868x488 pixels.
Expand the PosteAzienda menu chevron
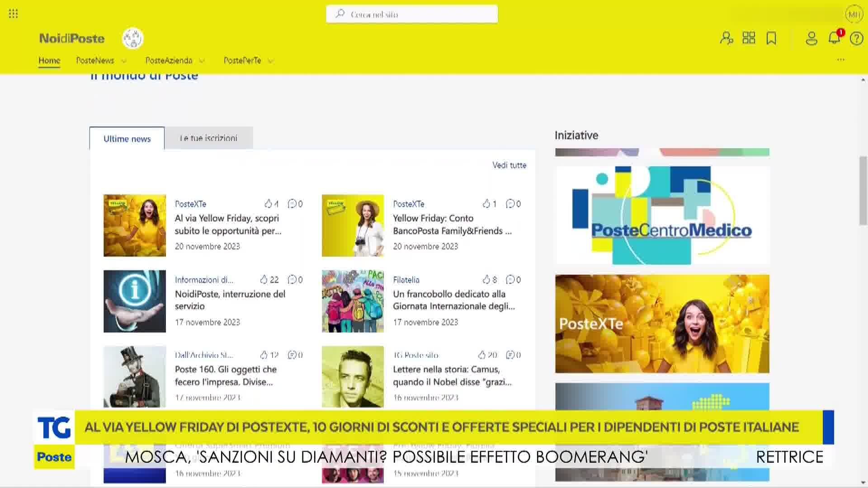pyautogui.click(x=202, y=61)
